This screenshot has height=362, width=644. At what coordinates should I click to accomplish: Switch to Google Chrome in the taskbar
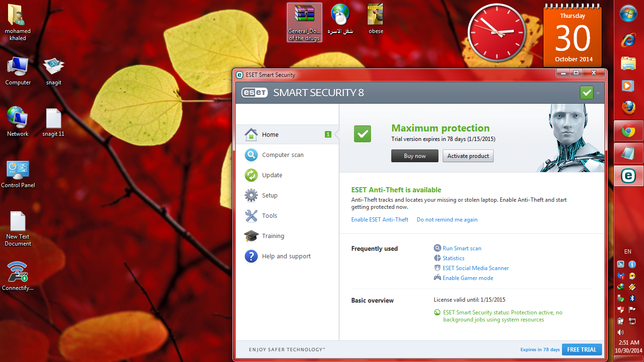click(x=628, y=131)
